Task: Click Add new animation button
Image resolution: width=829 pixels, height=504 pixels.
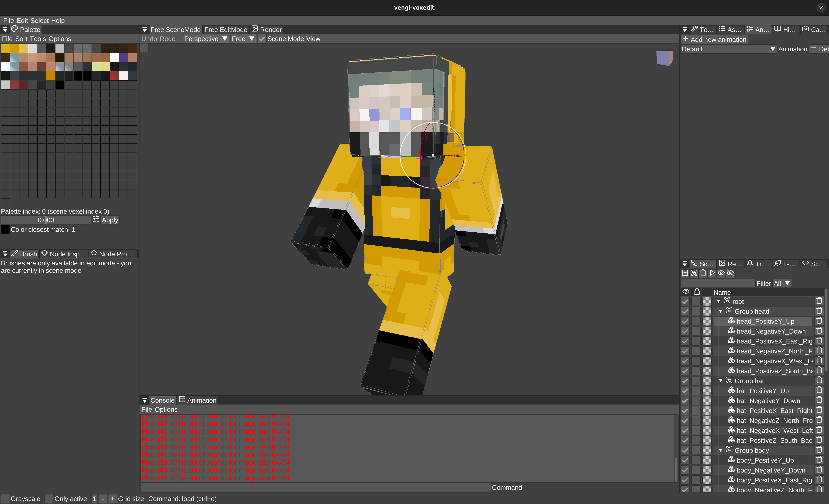Action: (714, 39)
